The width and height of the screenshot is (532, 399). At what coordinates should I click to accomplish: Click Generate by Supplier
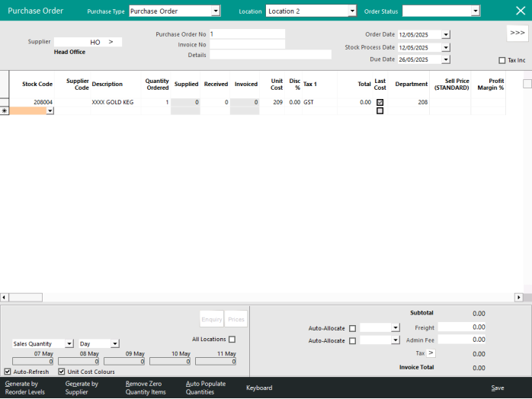click(x=82, y=388)
